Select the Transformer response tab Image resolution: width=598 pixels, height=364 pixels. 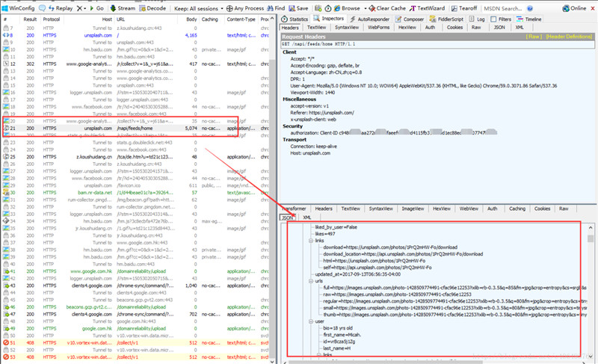(x=294, y=209)
